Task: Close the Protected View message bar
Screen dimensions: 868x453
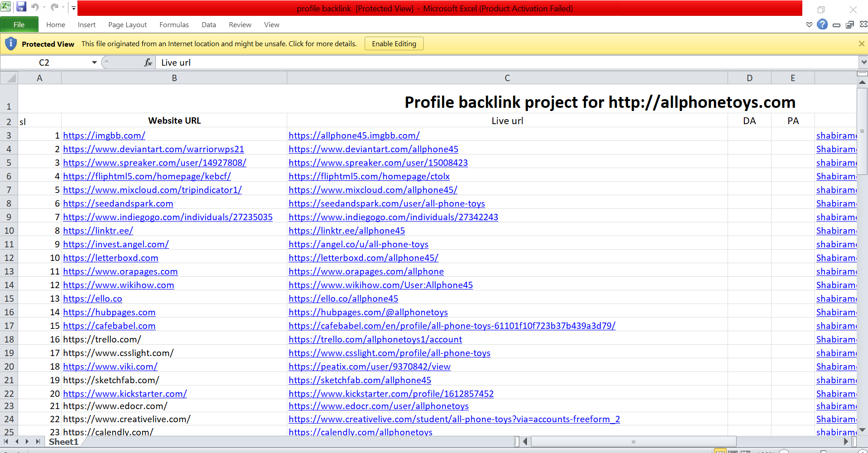Action: click(x=861, y=44)
